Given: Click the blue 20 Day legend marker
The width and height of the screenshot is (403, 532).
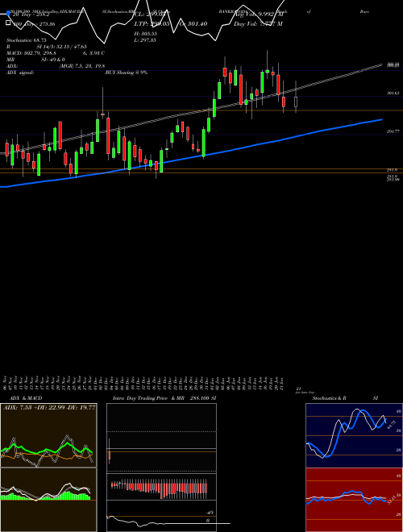Looking at the screenshot, I should click(x=9, y=14).
